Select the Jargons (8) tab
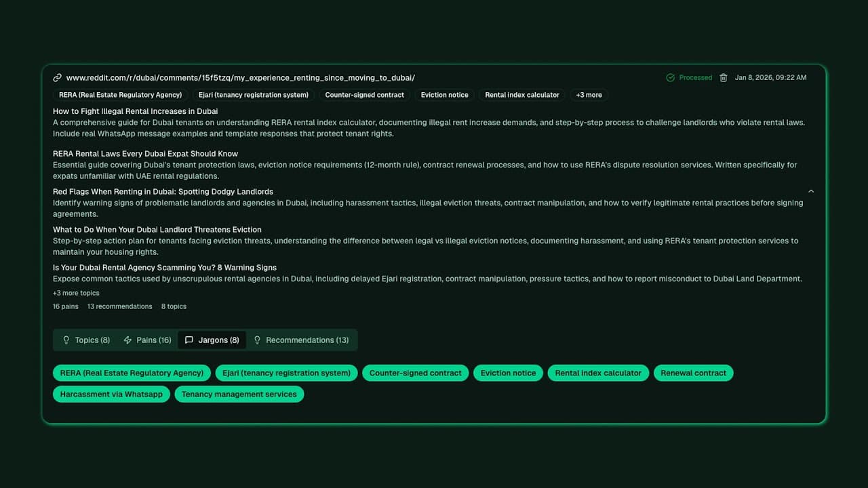The height and width of the screenshot is (488, 868). (x=212, y=340)
